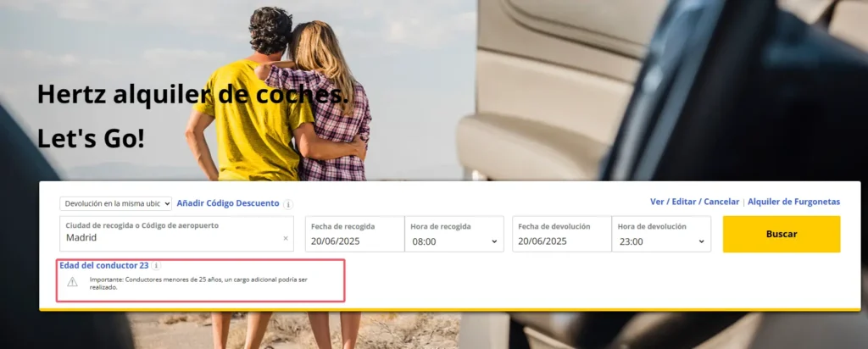Open the Fecha de recogida date field
The image size is (868, 349).
[x=355, y=234]
